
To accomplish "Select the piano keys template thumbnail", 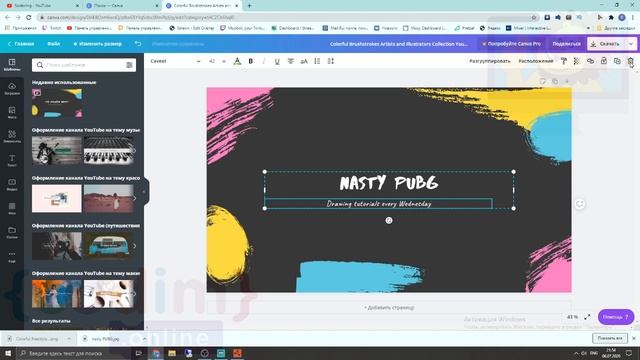I will (109, 151).
